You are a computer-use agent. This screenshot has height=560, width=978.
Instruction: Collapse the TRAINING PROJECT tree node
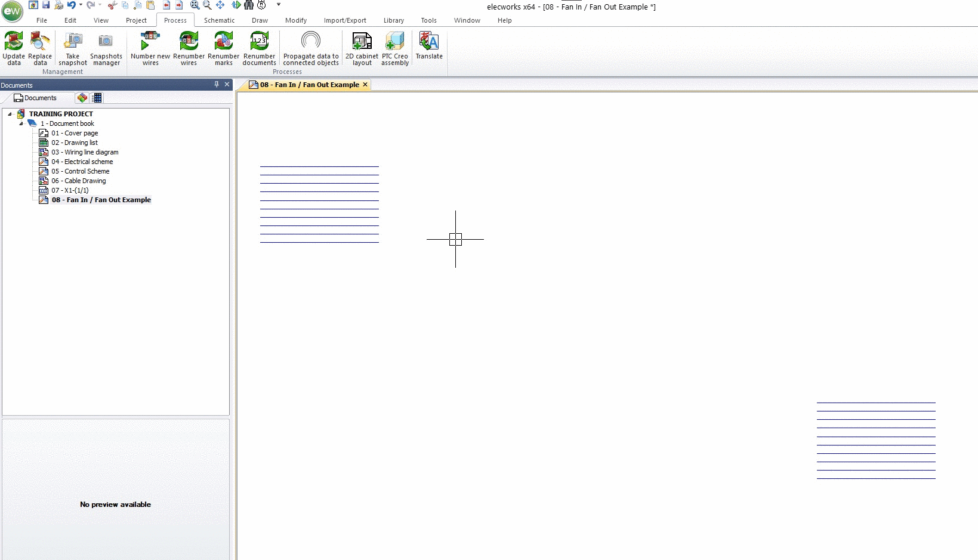click(10, 114)
